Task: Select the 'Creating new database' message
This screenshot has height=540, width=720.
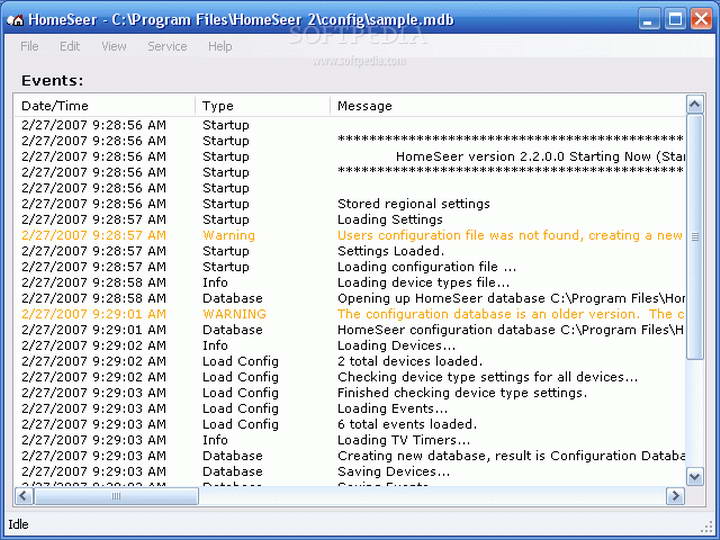Action: coord(511,456)
